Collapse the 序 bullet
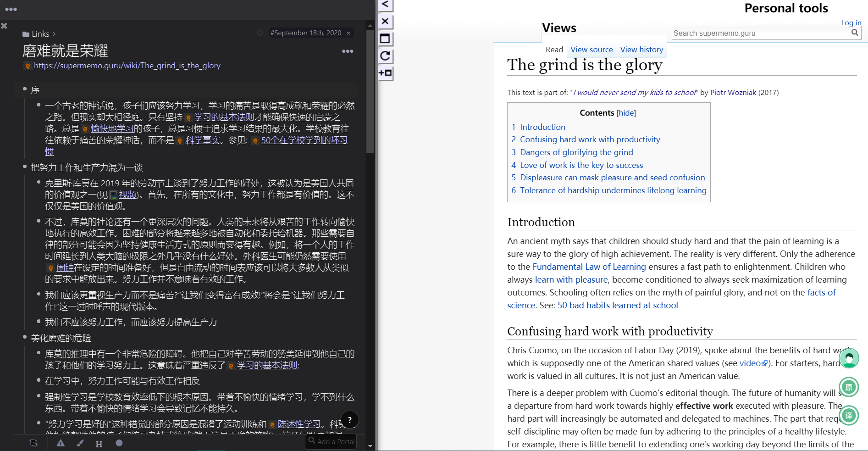The width and height of the screenshot is (868, 451). tap(25, 89)
